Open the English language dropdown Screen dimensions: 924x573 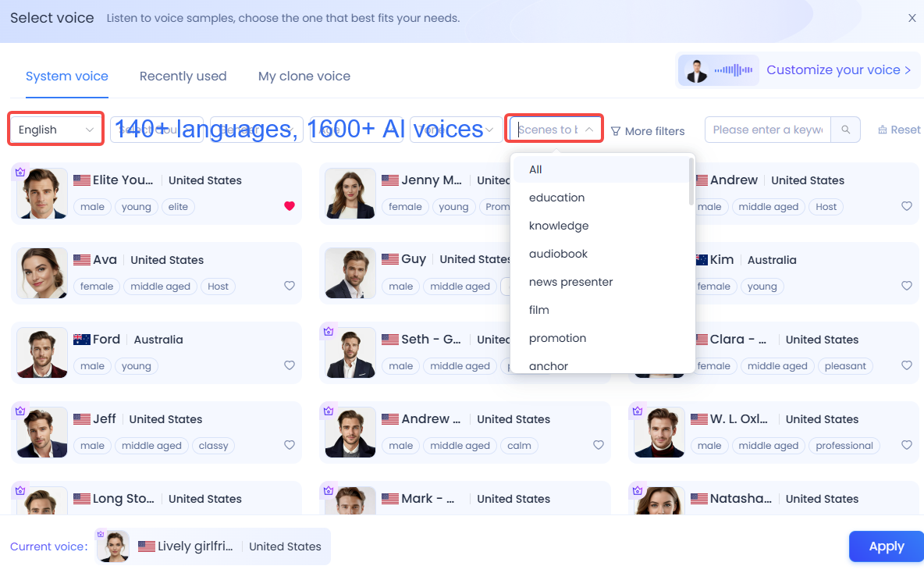pyautogui.click(x=56, y=130)
